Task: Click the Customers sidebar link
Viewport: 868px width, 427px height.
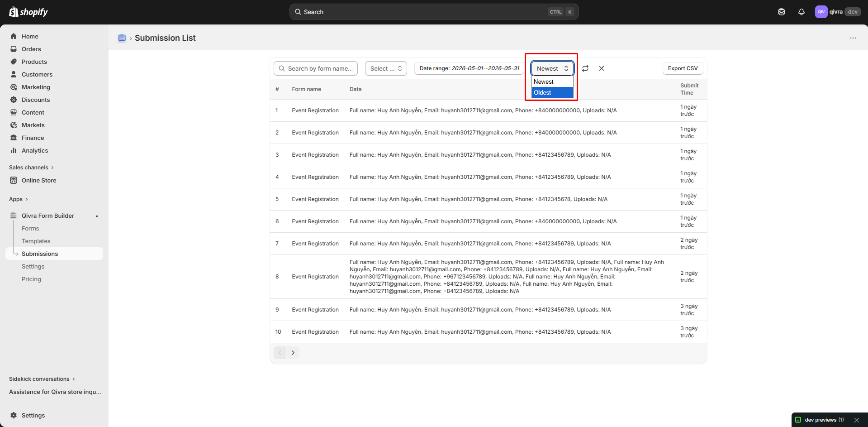Action: [37, 74]
